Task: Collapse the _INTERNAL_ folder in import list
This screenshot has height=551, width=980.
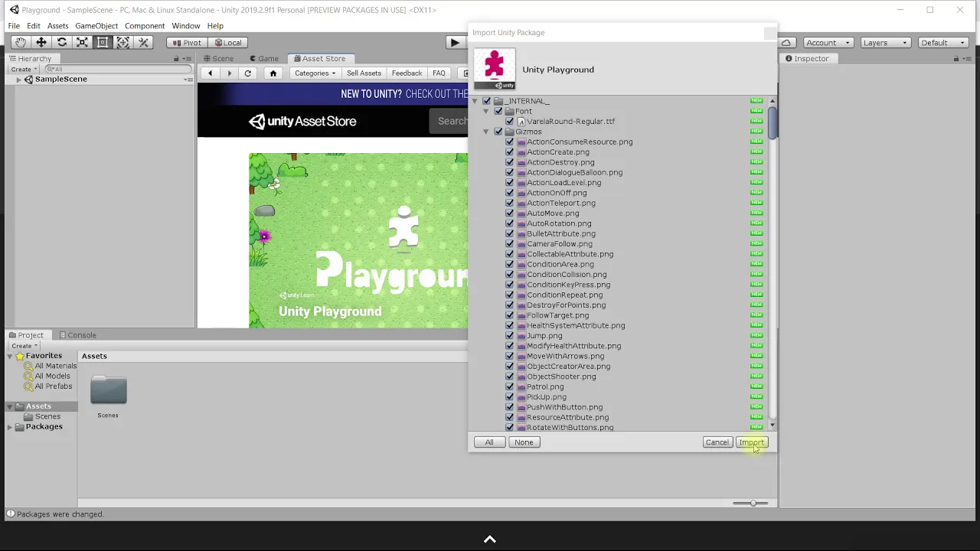Action: [475, 101]
